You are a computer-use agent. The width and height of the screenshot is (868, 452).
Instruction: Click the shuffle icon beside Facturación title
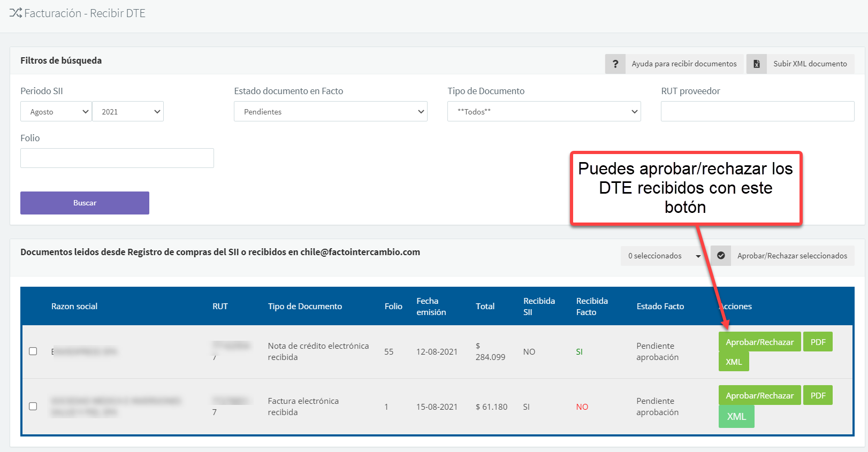click(x=16, y=13)
